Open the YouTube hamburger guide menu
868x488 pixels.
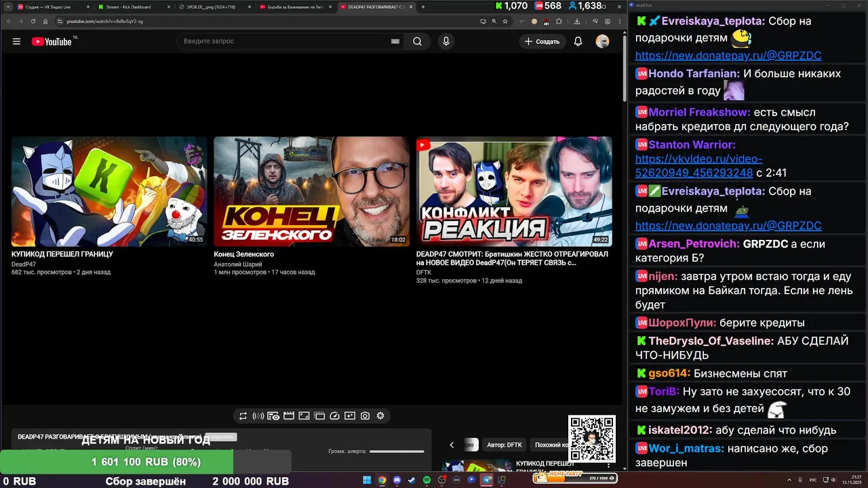tap(16, 41)
